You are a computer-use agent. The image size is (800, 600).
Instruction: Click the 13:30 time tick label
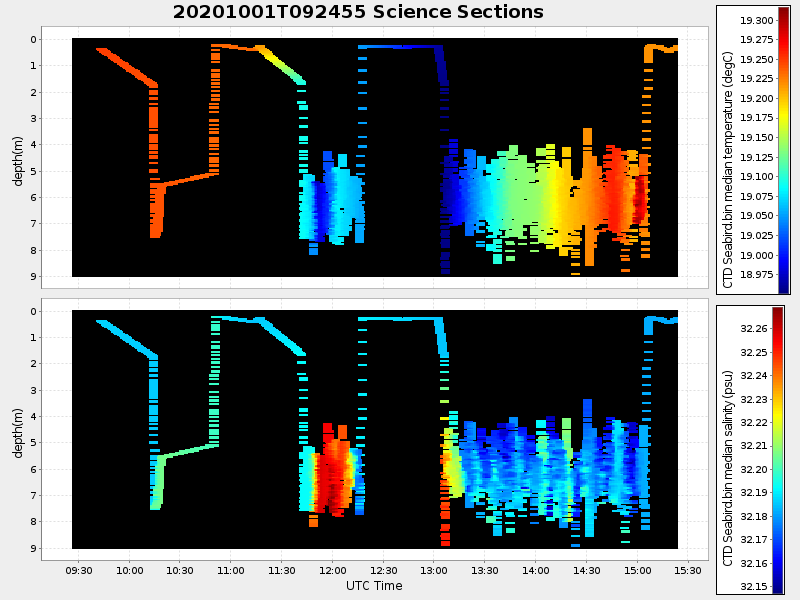click(x=485, y=570)
